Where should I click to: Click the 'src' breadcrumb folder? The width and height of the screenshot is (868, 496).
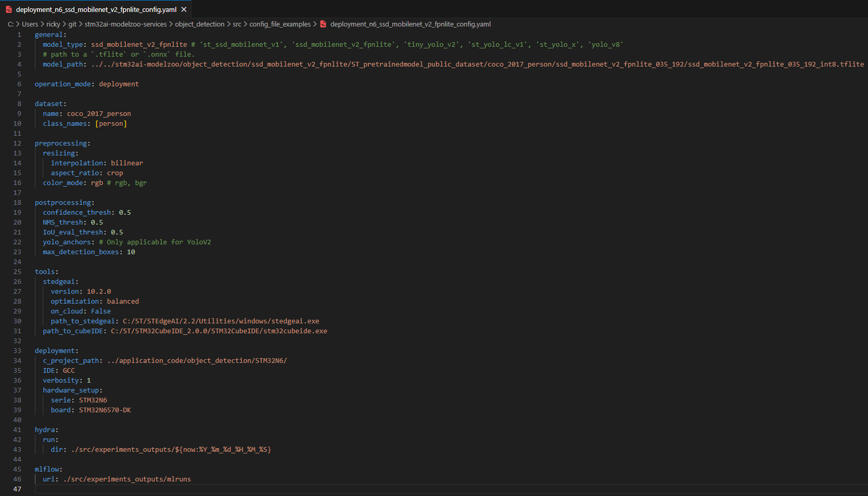[237, 24]
